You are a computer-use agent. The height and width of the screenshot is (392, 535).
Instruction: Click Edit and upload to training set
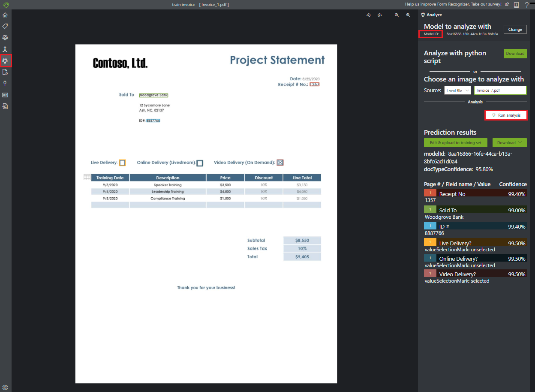pyautogui.click(x=455, y=142)
